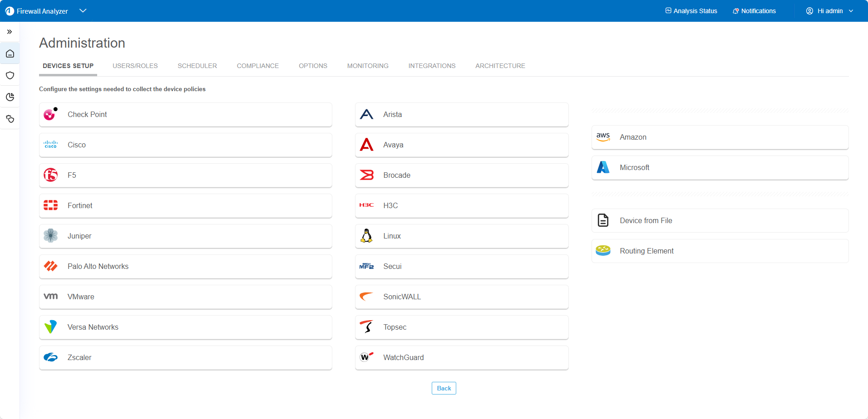Go to the INTEGRATIONS tab

(x=431, y=66)
